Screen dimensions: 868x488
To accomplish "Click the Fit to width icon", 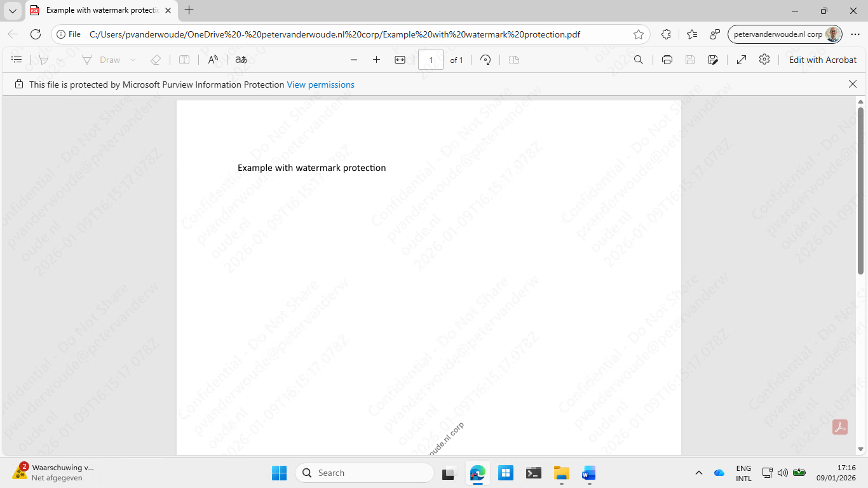I will pyautogui.click(x=400, y=60).
